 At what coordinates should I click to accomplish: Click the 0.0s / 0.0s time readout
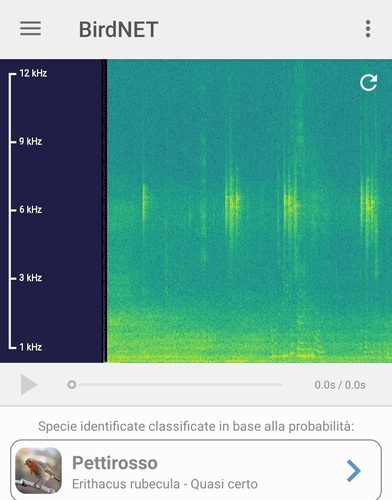[x=340, y=385]
